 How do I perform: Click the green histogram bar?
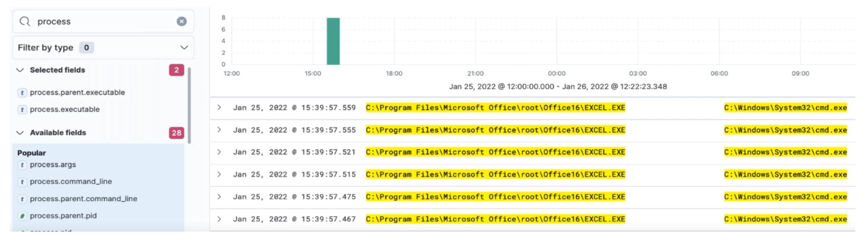coord(333,41)
